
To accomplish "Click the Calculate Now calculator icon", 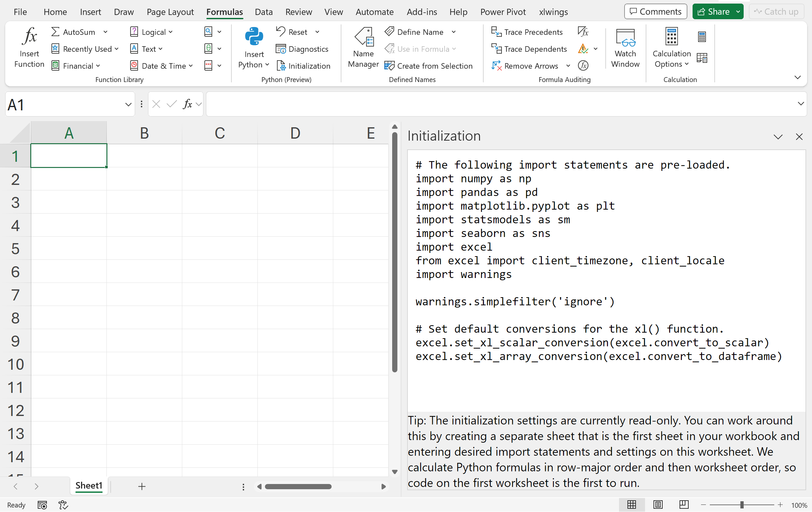I will [x=702, y=36].
